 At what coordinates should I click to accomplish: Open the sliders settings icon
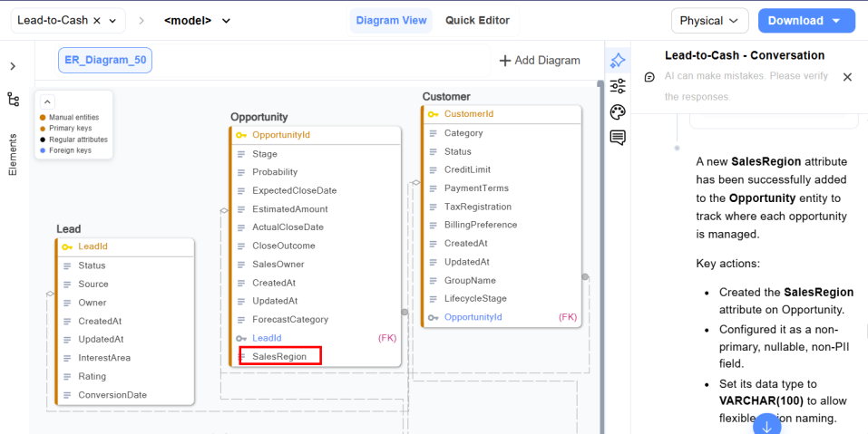click(618, 86)
